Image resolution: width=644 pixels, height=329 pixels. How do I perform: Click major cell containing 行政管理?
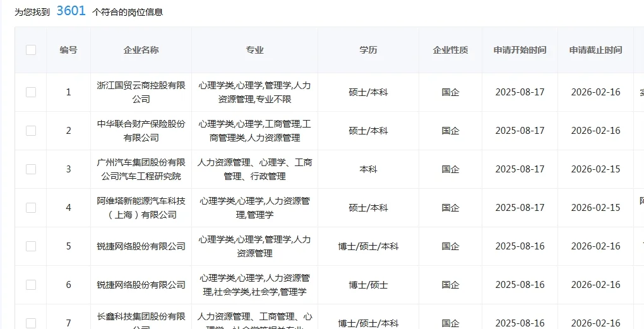pyautogui.click(x=254, y=169)
